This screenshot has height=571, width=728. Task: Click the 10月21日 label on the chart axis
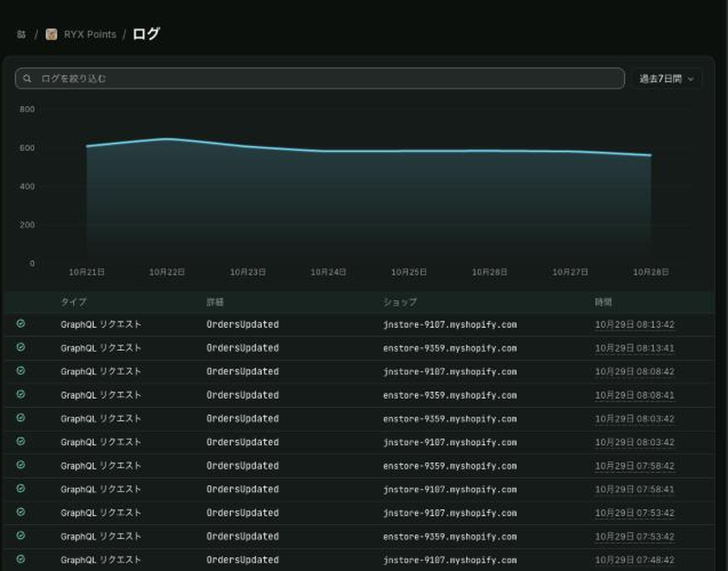(87, 272)
